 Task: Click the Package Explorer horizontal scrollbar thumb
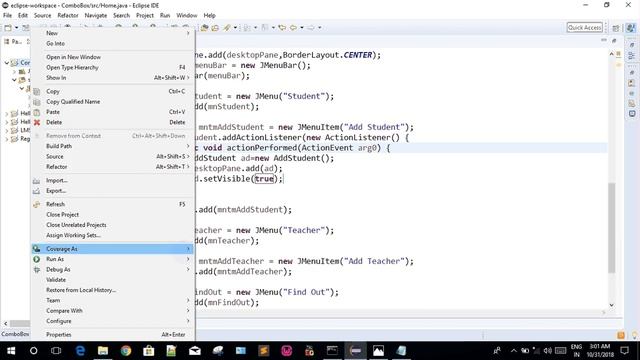click(20, 323)
